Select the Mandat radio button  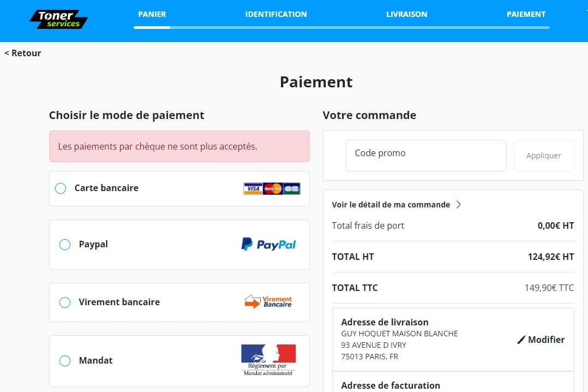click(65, 361)
